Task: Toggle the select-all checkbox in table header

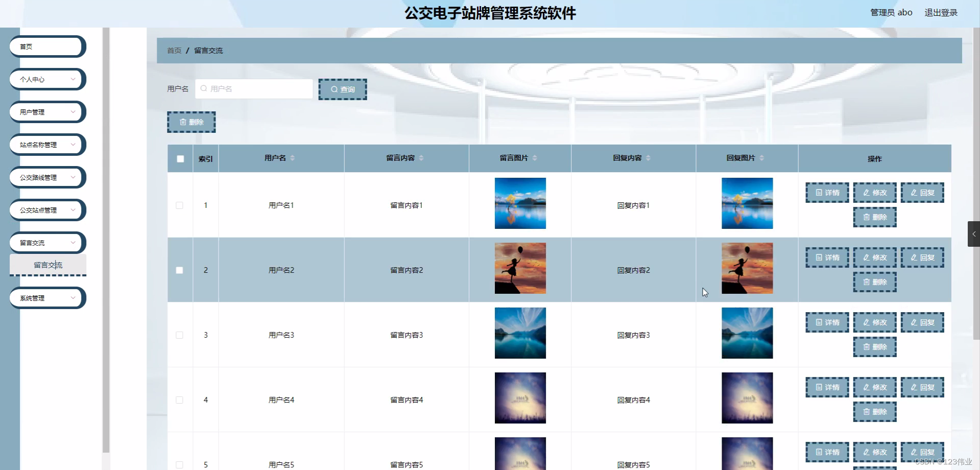Action: tap(179, 159)
